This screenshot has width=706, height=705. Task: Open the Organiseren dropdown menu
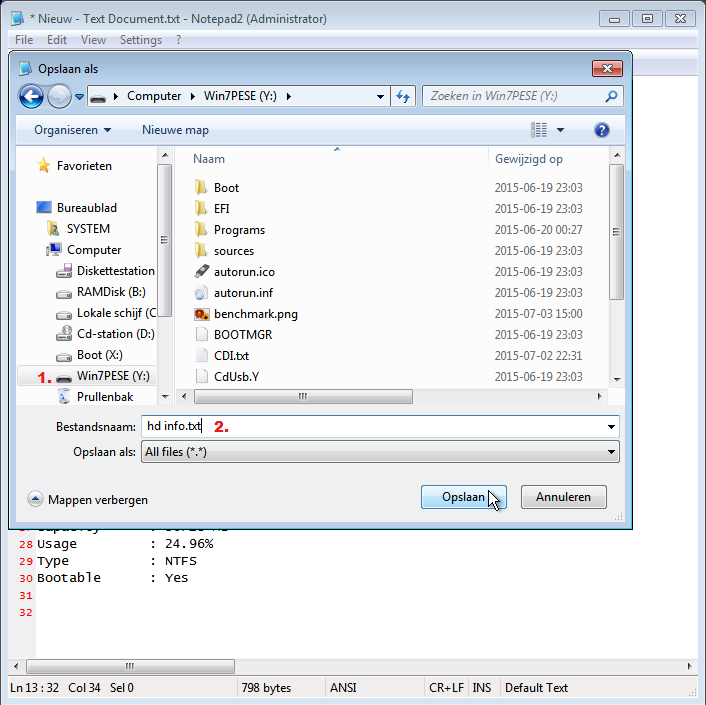pyautogui.click(x=72, y=130)
